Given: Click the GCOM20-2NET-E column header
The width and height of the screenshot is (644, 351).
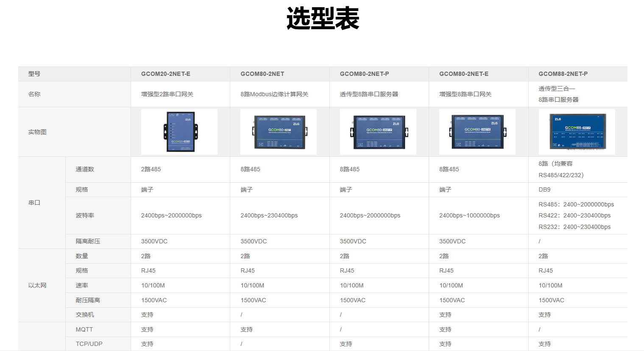Looking at the screenshot, I should click(166, 74).
